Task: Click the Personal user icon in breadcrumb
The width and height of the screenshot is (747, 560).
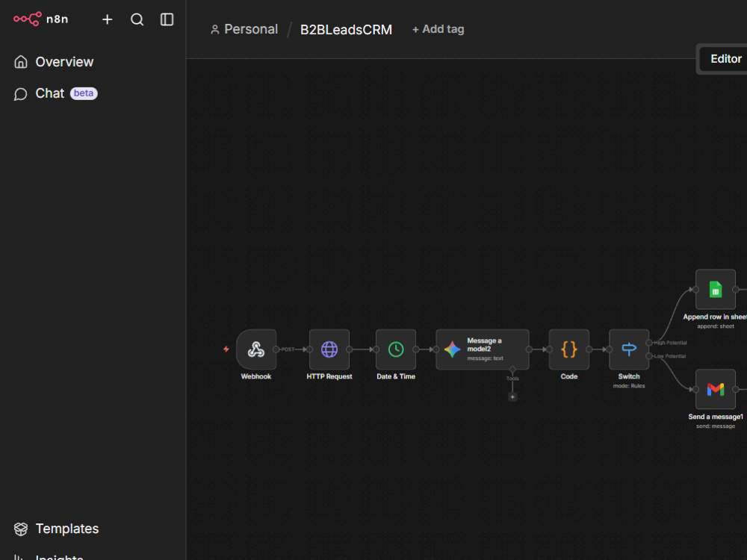Action: pyautogui.click(x=215, y=30)
